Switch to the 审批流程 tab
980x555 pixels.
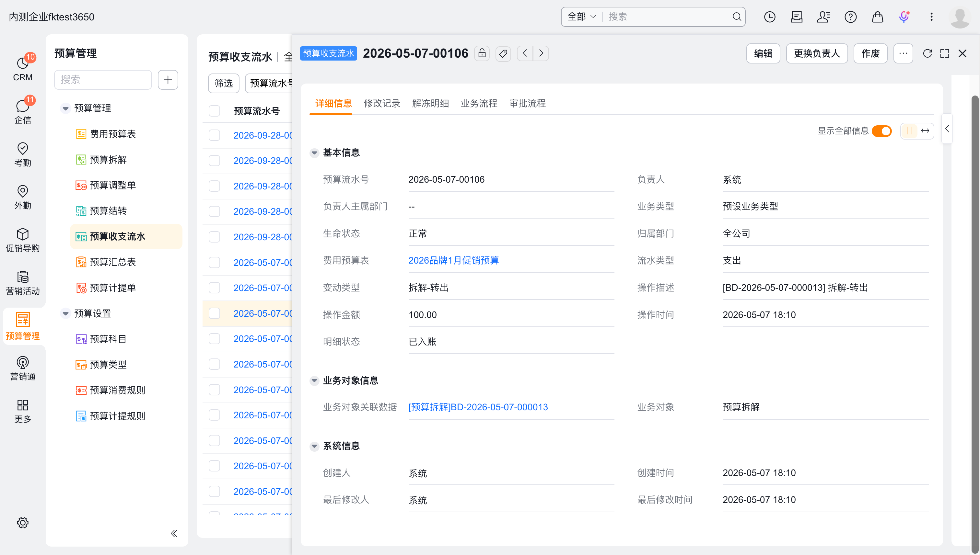pyautogui.click(x=528, y=103)
